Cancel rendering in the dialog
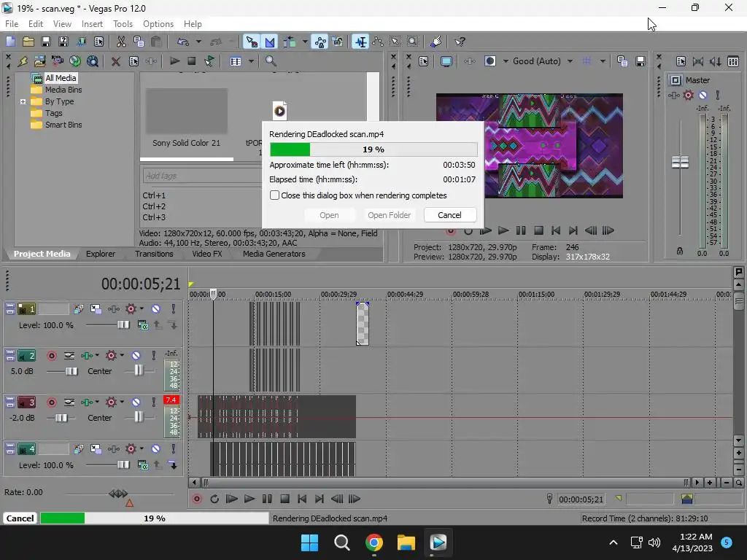Viewport: 747px width, 560px height. point(449,215)
